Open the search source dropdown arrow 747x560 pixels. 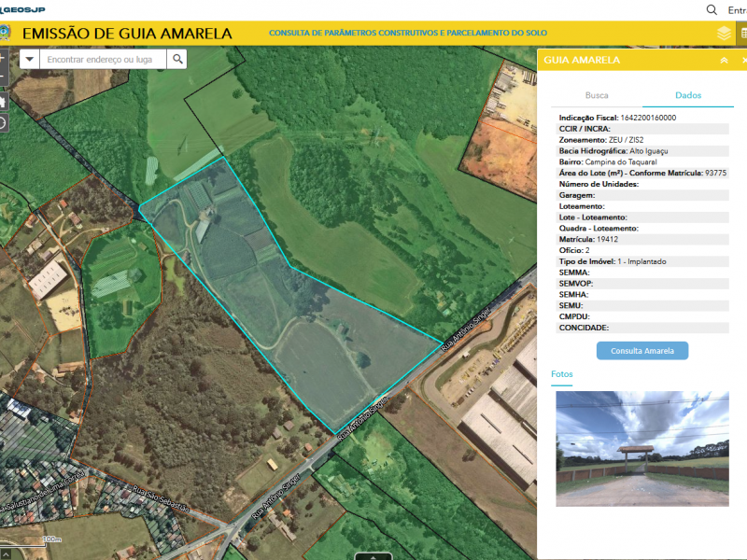pyautogui.click(x=30, y=59)
